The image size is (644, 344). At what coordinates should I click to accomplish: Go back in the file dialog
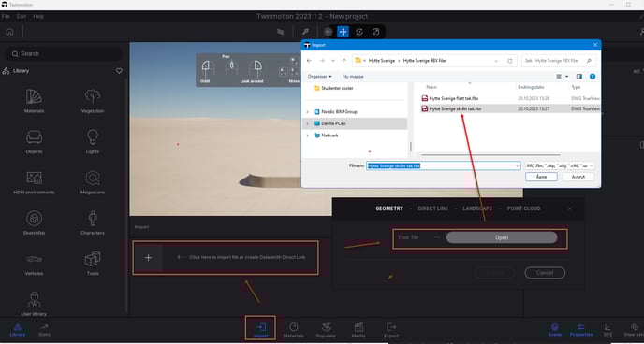(309, 61)
